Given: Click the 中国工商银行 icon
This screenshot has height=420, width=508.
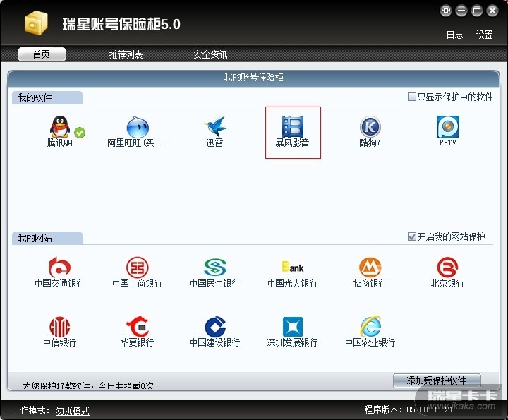Looking at the screenshot, I should (x=138, y=268).
